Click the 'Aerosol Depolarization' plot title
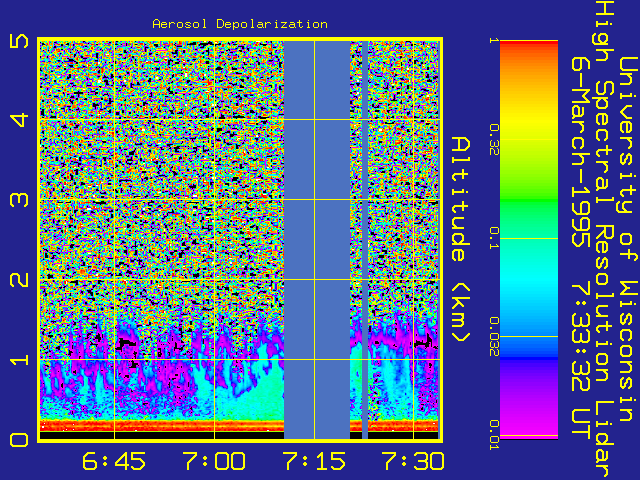The height and width of the screenshot is (480, 640). pyautogui.click(x=240, y=24)
